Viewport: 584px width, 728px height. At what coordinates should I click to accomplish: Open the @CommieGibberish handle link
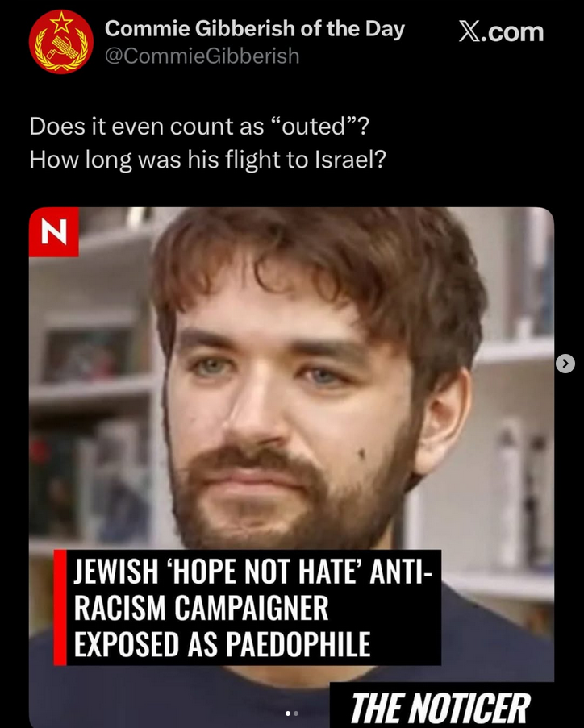tap(202, 56)
